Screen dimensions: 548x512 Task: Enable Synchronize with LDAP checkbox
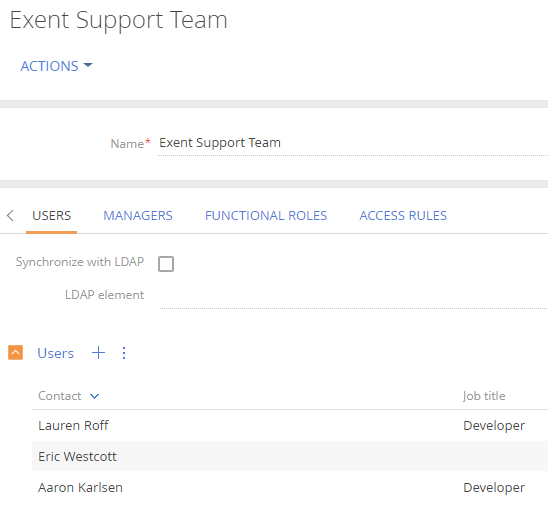click(166, 264)
